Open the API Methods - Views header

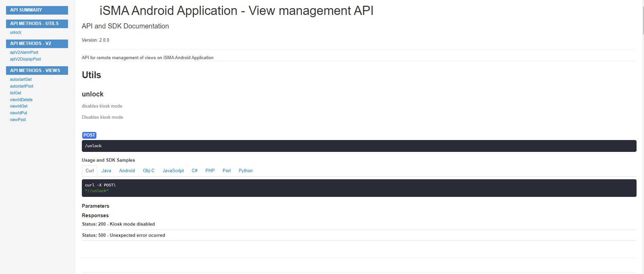(37, 70)
